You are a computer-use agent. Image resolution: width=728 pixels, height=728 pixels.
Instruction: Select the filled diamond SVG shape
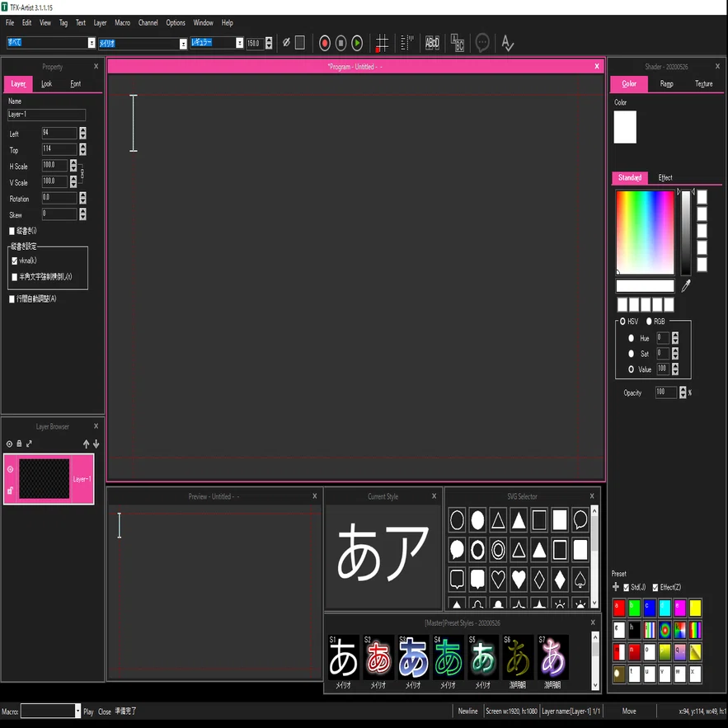(x=560, y=580)
